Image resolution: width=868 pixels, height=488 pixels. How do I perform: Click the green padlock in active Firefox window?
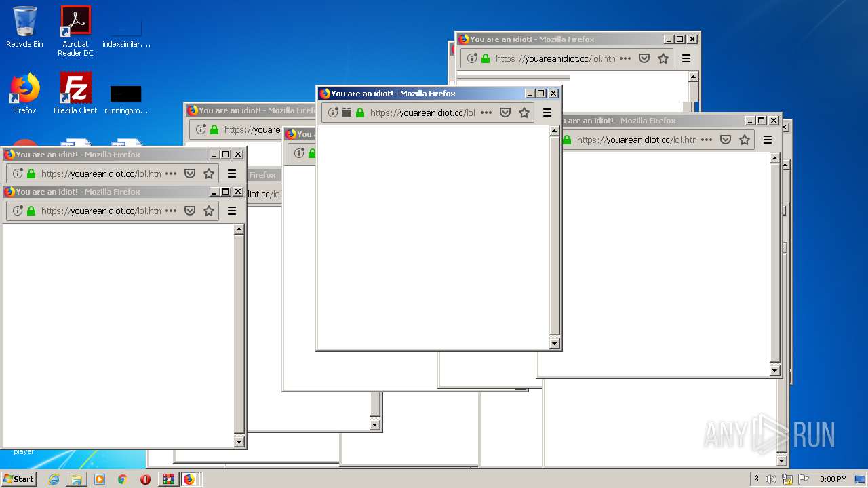click(360, 113)
